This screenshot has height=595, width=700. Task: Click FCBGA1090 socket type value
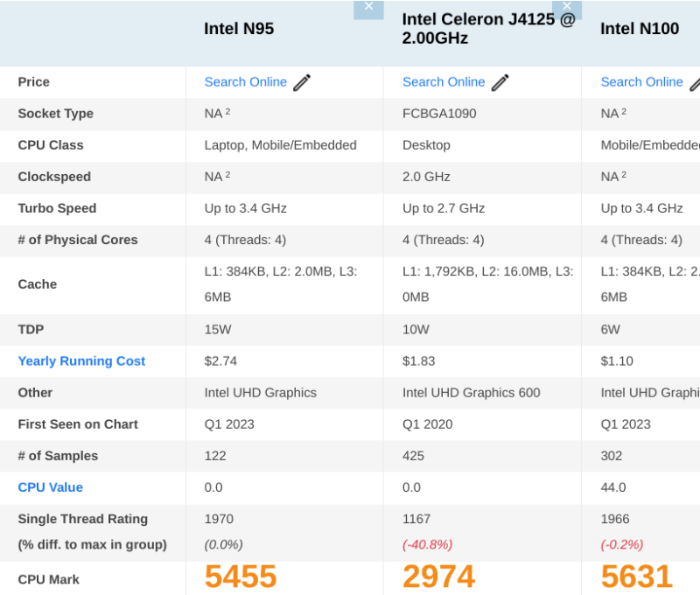[439, 114]
